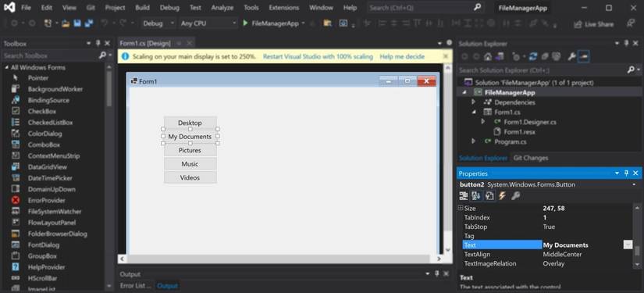644x293 pixels.
Task: Select HelpProvider in the Toolbox
Action: [x=46, y=267]
